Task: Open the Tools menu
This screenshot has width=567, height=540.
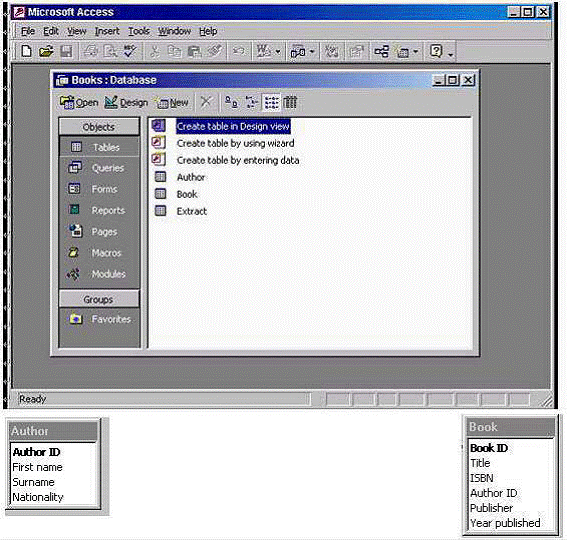Action: tap(139, 31)
